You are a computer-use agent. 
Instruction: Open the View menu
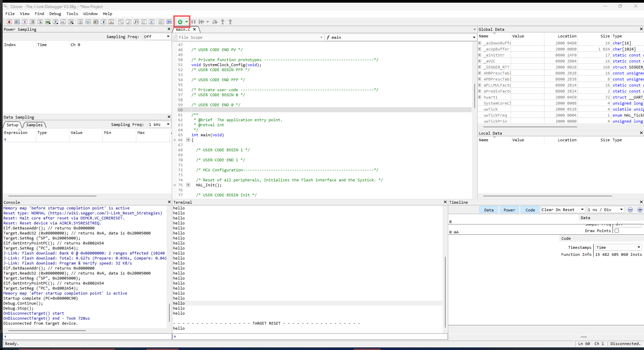pyautogui.click(x=25, y=14)
